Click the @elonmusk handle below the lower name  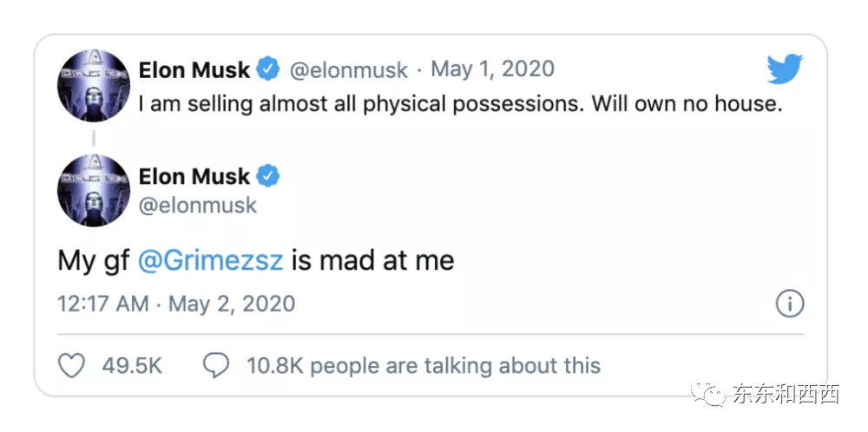tap(198, 206)
